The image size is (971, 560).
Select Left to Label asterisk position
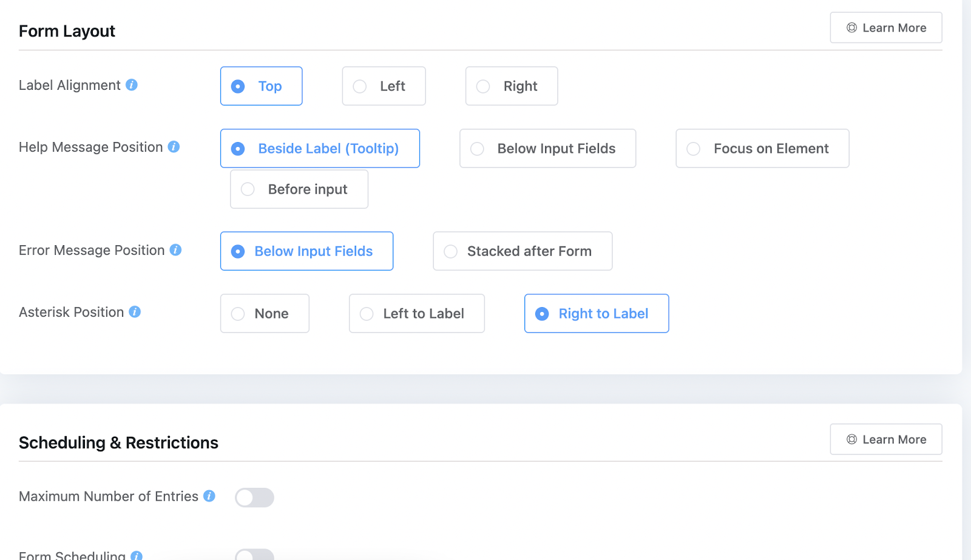pyautogui.click(x=416, y=314)
